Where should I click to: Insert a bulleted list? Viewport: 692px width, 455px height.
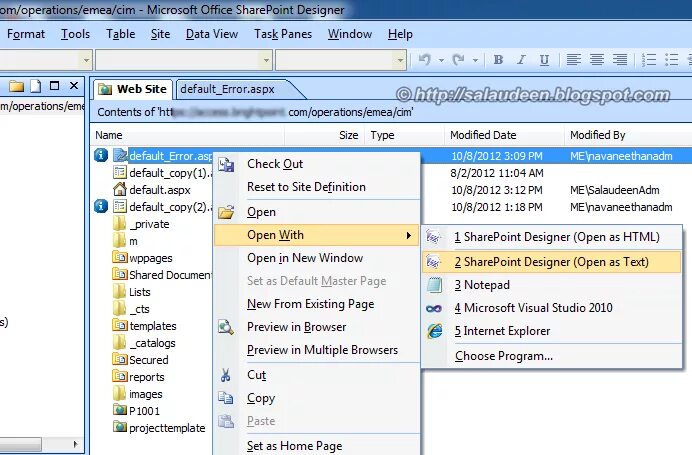(x=672, y=60)
